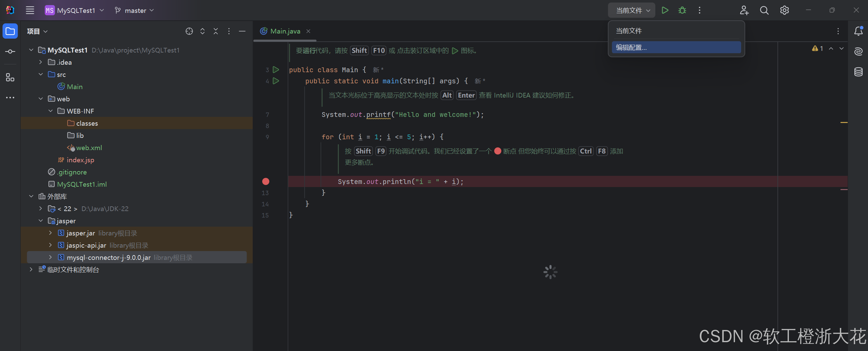
Task: Run class Main from line 3 gutter arrow
Action: click(x=276, y=70)
